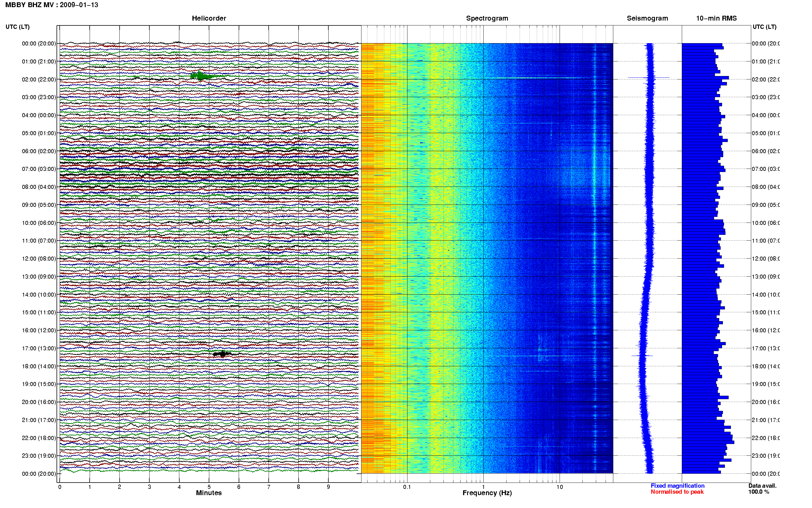The width and height of the screenshot is (812, 508).
Task: Click left-axis time label "18:00 (14:00)"
Action: click(x=39, y=366)
